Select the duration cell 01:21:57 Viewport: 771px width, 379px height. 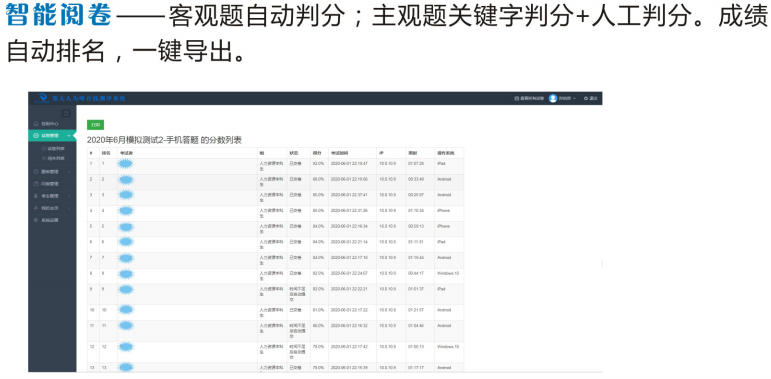(x=416, y=310)
